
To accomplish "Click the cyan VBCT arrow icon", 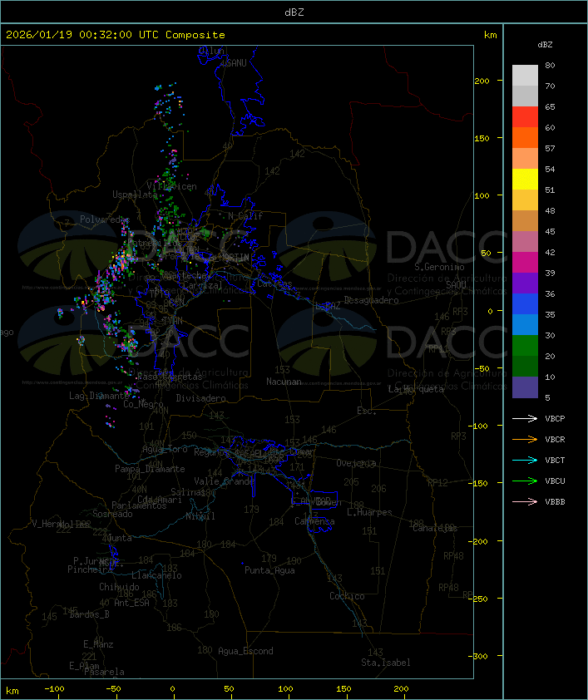I will click(x=524, y=460).
